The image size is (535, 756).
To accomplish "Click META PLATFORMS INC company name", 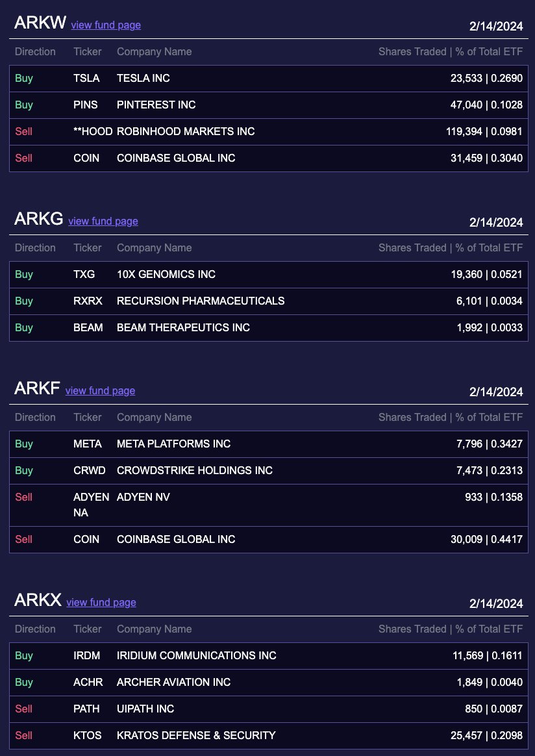I will pyautogui.click(x=173, y=444).
